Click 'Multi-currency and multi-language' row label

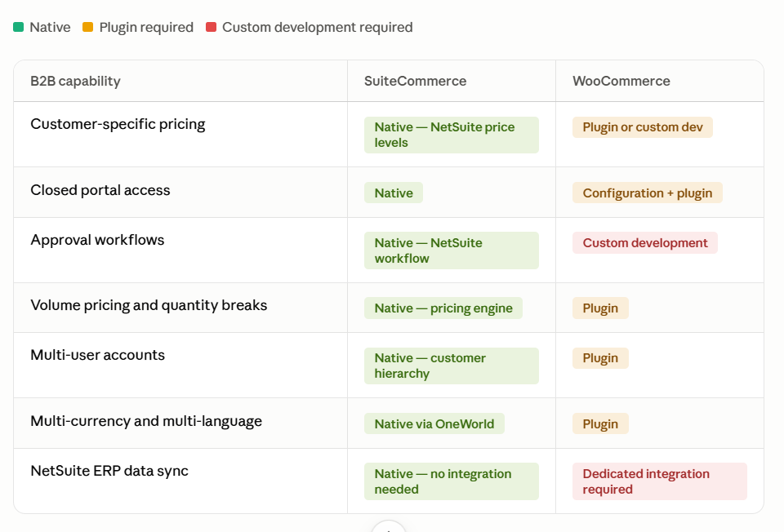pos(146,421)
